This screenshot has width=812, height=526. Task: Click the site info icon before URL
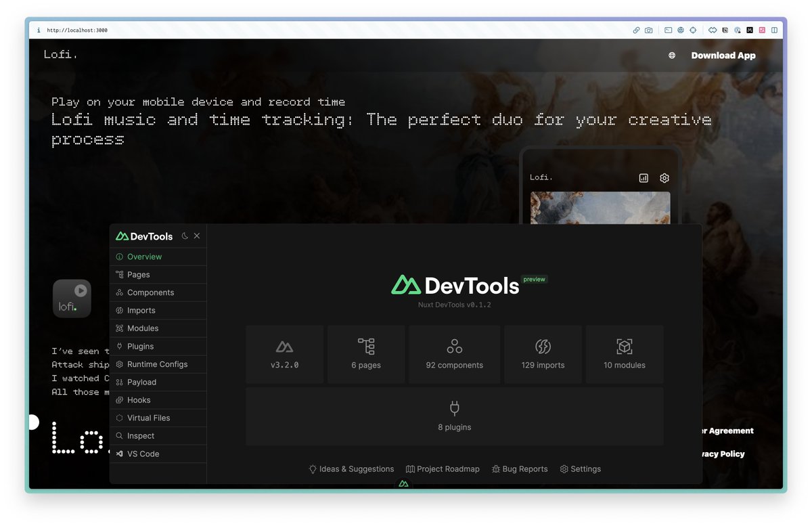click(x=39, y=30)
